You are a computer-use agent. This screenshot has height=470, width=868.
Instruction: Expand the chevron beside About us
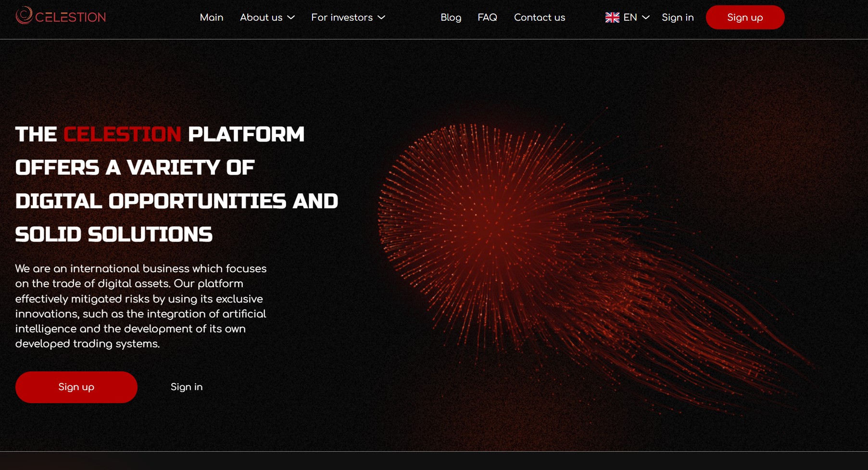point(291,18)
